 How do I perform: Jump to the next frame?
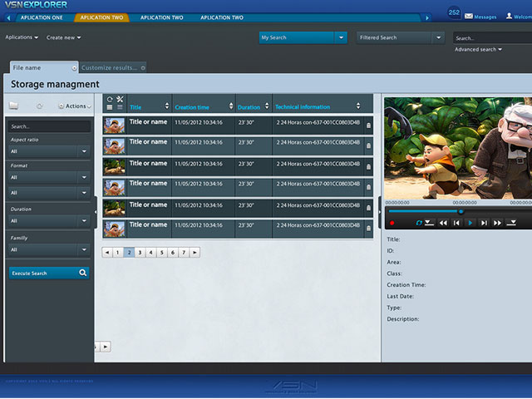[x=484, y=223]
